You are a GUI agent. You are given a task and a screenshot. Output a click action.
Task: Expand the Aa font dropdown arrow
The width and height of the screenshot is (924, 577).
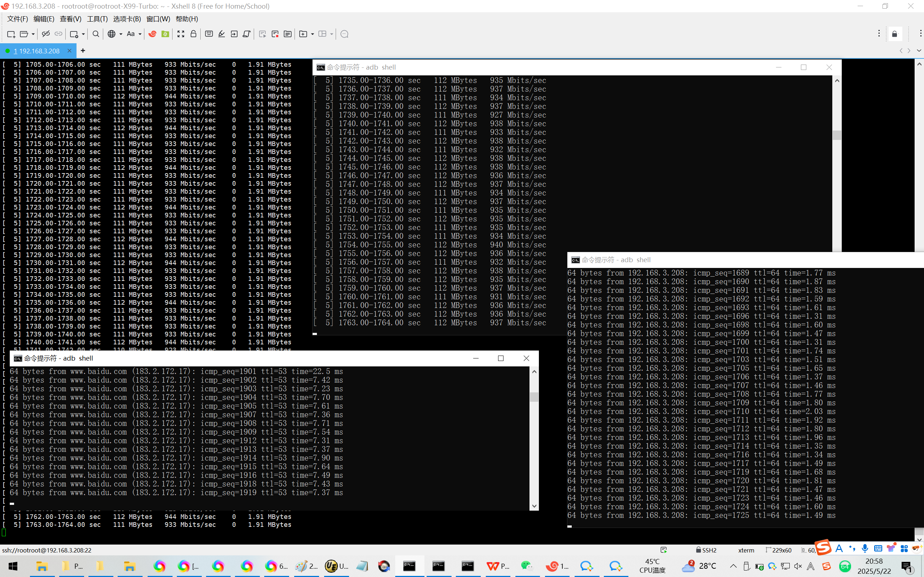point(140,34)
